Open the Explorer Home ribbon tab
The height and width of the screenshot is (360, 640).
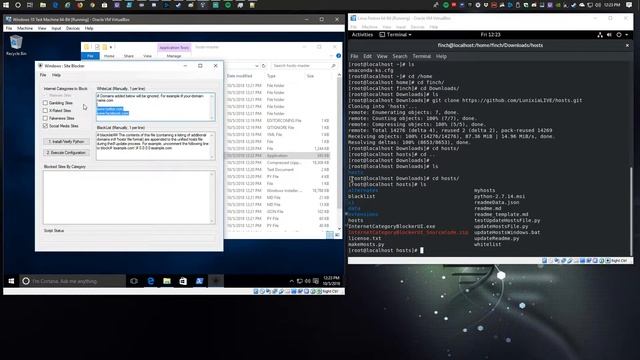coord(109,56)
